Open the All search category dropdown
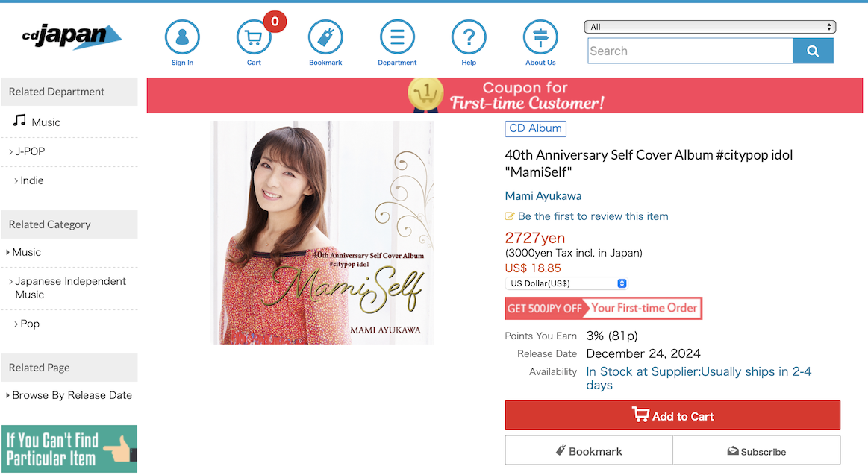The width and height of the screenshot is (868, 475). 710,27
